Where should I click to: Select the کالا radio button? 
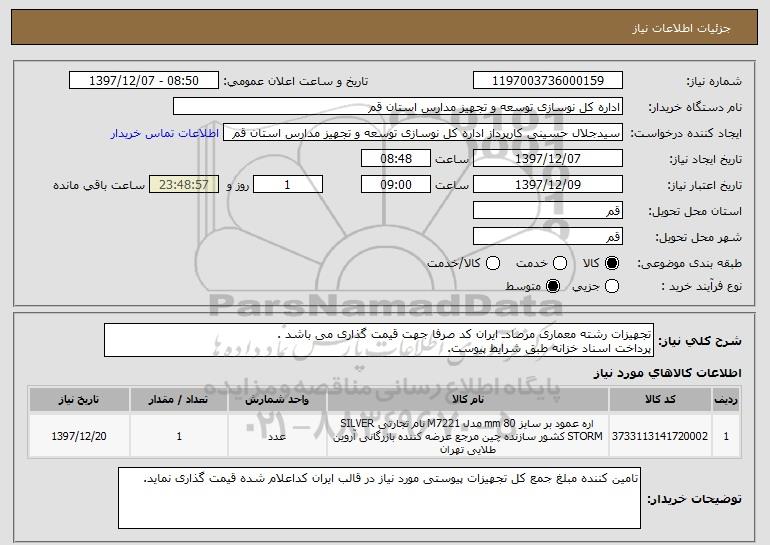pos(612,263)
